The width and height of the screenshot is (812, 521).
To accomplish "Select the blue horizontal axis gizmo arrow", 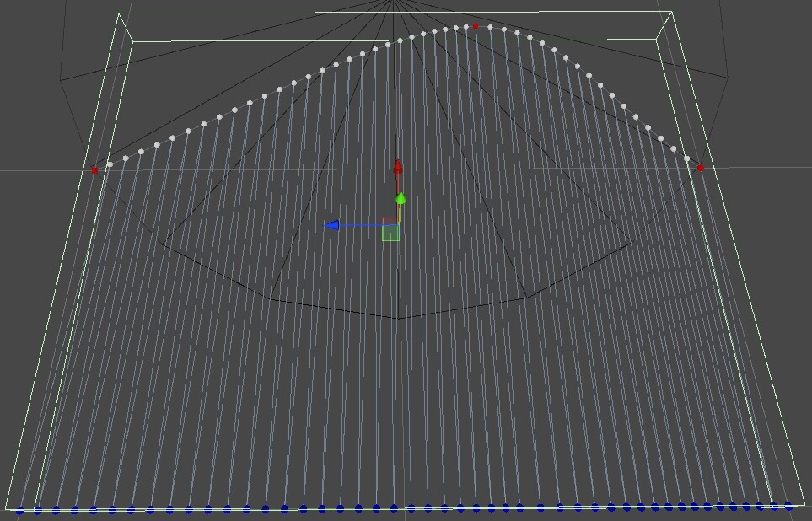I will click(336, 224).
